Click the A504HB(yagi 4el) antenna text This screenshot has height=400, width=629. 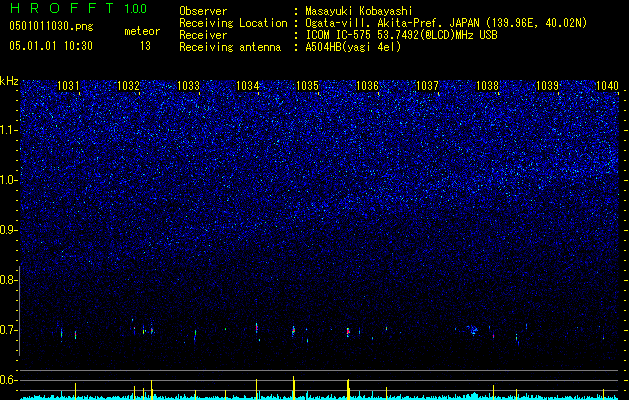point(353,47)
